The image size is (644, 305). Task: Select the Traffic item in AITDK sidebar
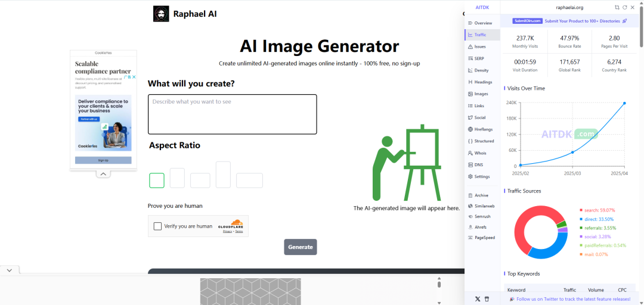tap(482, 35)
